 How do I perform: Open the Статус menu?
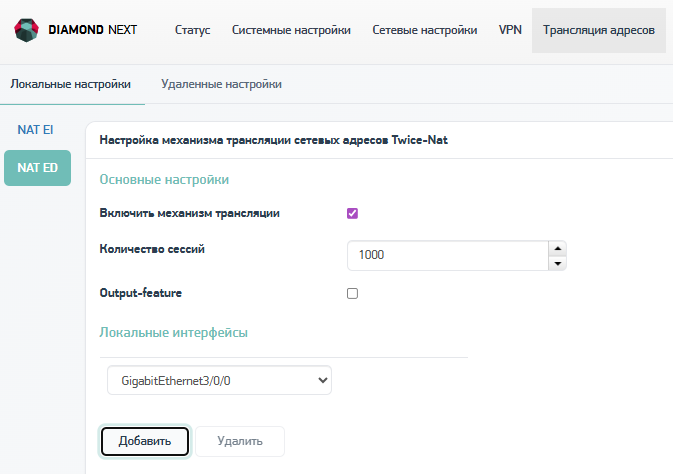[192, 30]
